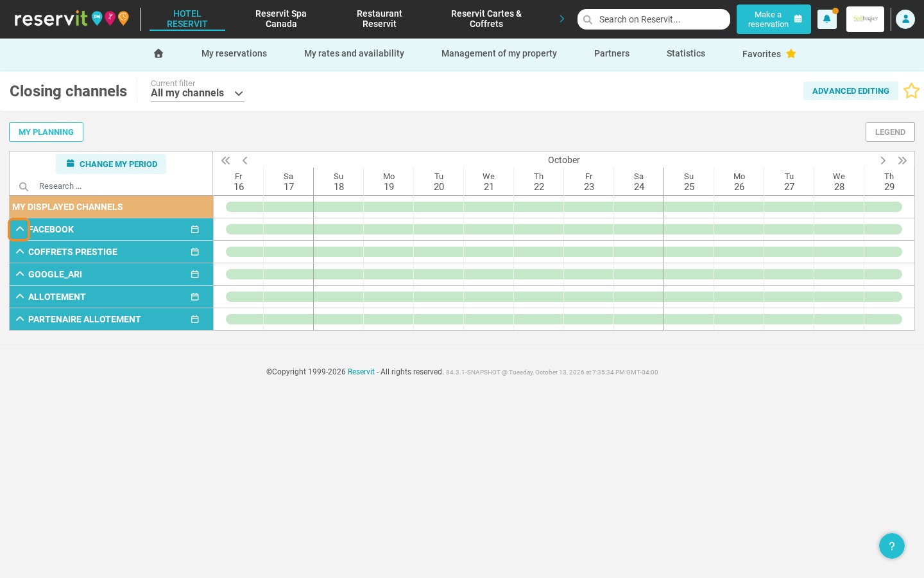Go to previous day with single left arrow
924x578 pixels.
(x=245, y=161)
